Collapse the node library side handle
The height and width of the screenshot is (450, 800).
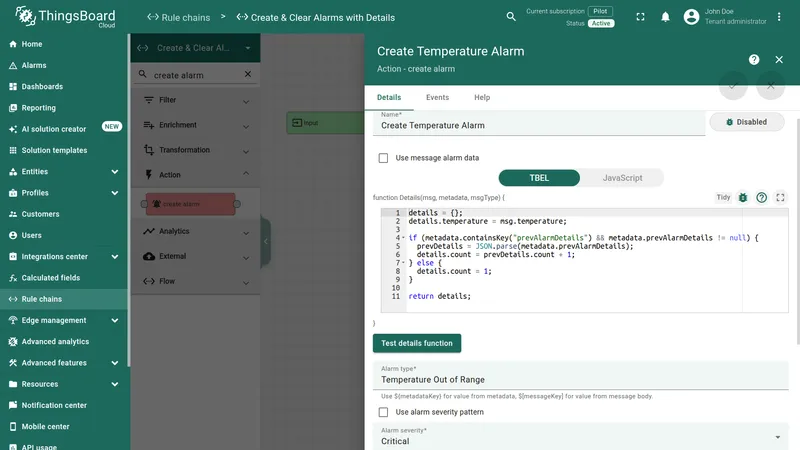[265, 241]
